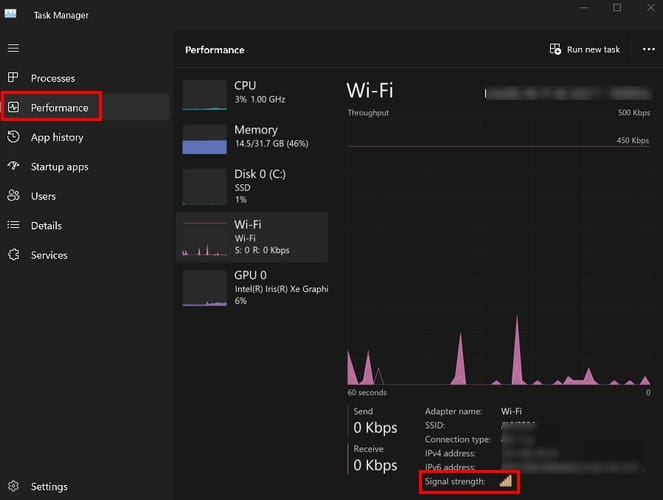This screenshot has width=663, height=500.
Task: Select the Wi-Fi throughput thumbnail
Action: 205,238
